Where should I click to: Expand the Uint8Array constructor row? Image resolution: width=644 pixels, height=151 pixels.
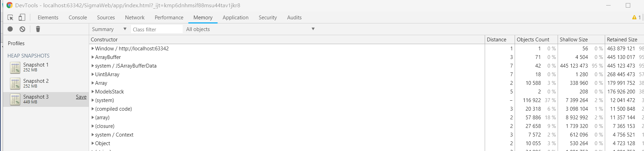(x=93, y=74)
